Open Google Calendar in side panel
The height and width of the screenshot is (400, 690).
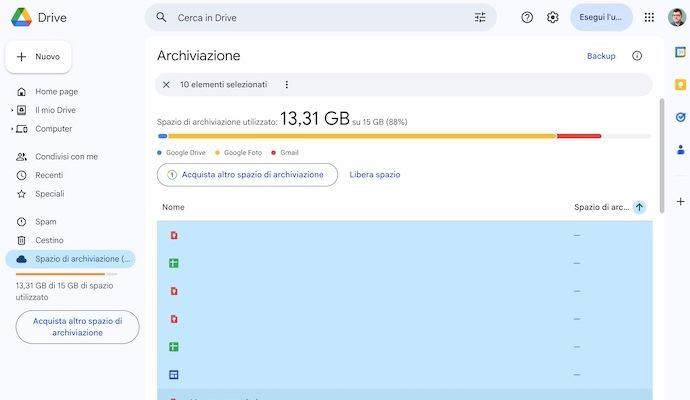click(680, 52)
